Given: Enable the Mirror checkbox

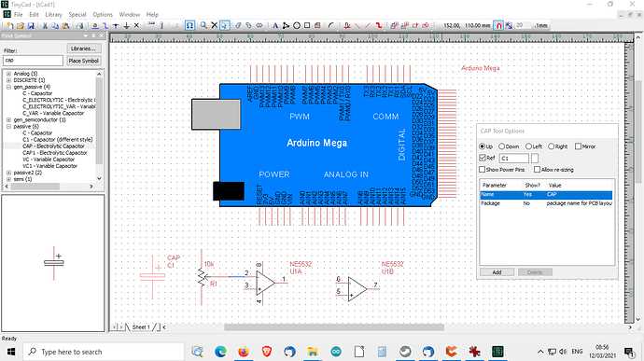Looking at the screenshot, I should tap(578, 146).
